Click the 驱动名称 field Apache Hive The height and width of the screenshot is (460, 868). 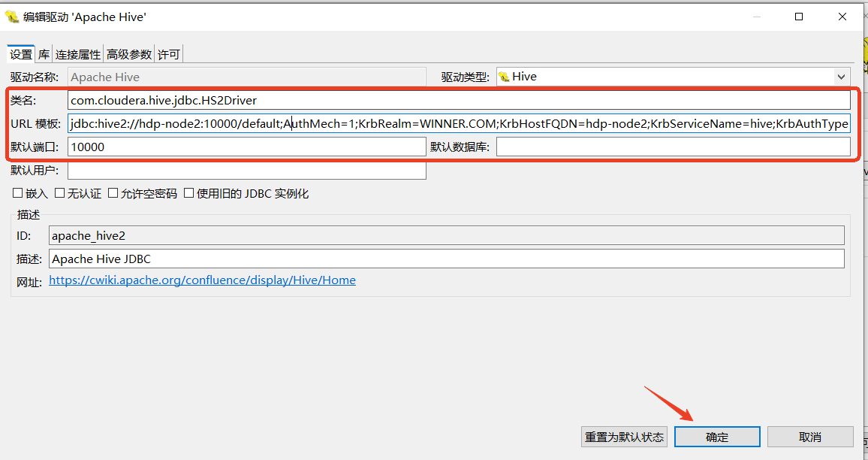(x=247, y=77)
